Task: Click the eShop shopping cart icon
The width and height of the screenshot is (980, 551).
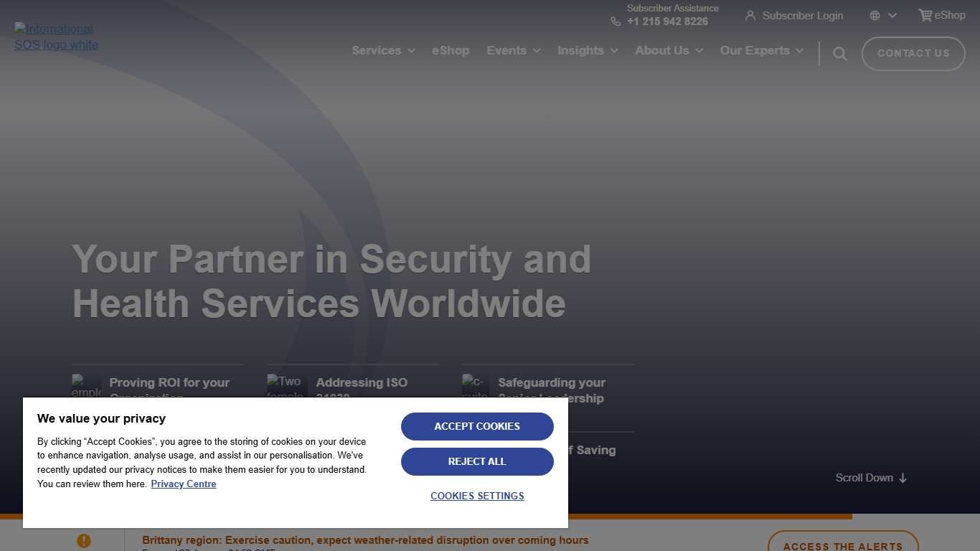Action: click(925, 15)
